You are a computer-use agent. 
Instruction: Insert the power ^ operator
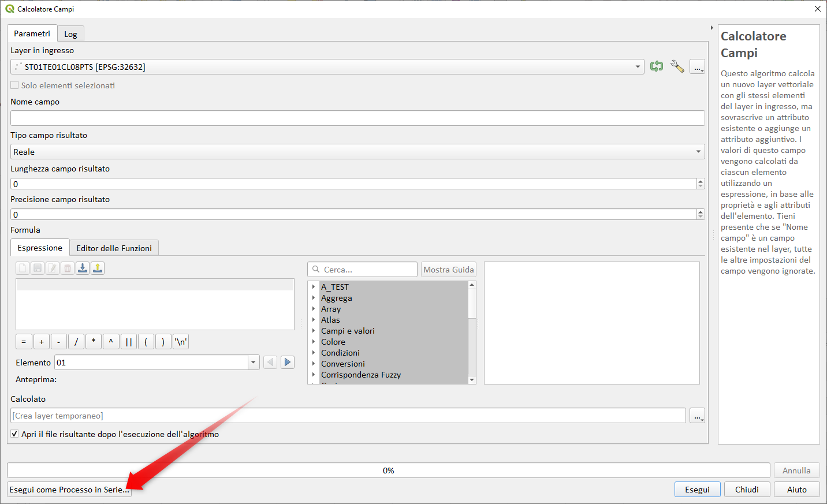click(x=111, y=342)
